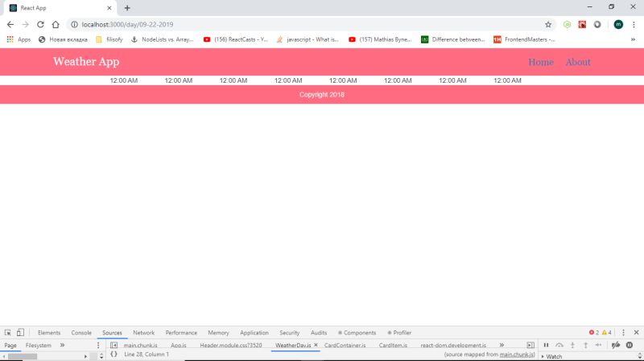
Task: Open a new browser tab
Action: click(127, 8)
